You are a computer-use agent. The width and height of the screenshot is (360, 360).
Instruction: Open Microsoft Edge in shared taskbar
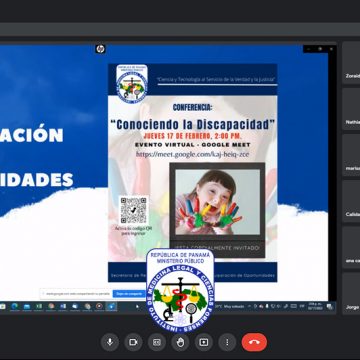pyautogui.click(x=15, y=306)
